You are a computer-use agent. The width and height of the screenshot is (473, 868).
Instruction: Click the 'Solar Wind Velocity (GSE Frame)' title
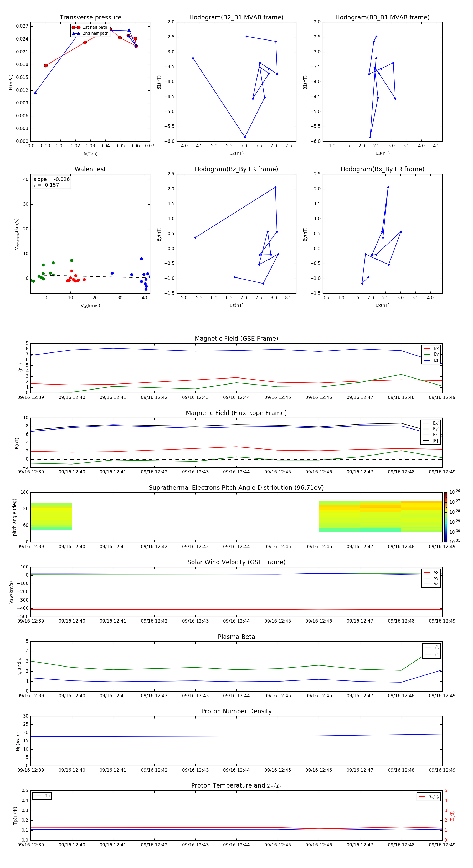[x=236, y=562]
